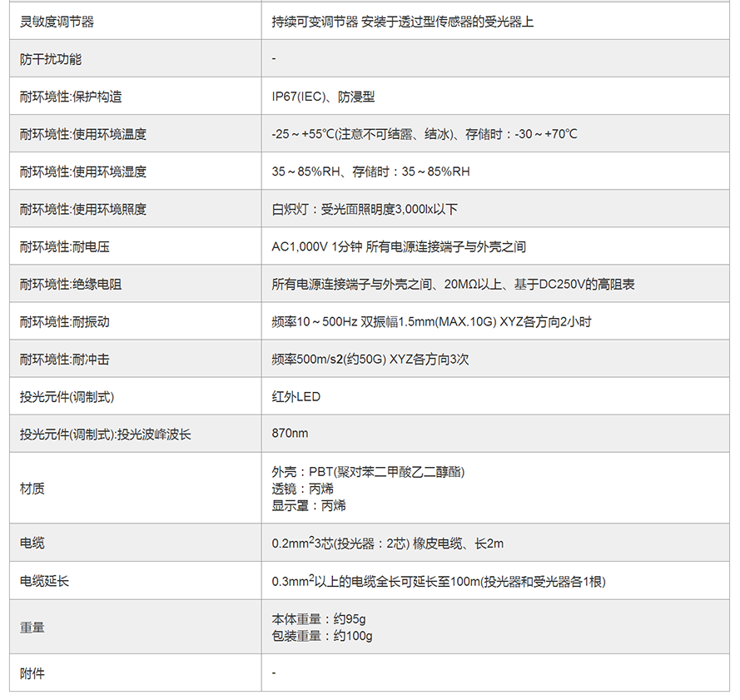This screenshot has width=740, height=700.
Task: Click the 白炽灯 illuminance value text
Action: pos(365,209)
